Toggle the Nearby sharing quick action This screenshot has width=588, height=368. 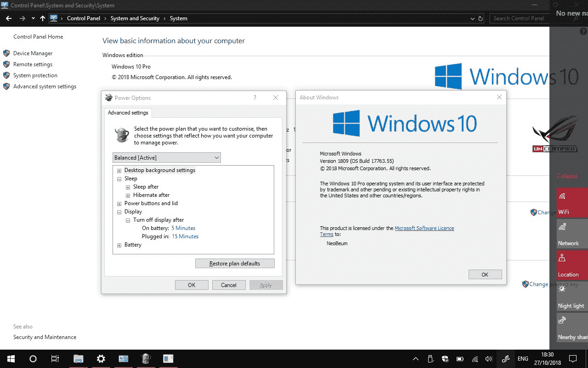click(572, 328)
